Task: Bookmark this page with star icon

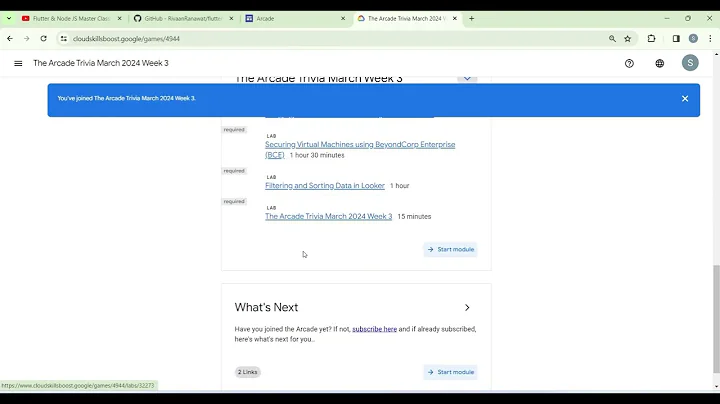Action: click(x=628, y=39)
